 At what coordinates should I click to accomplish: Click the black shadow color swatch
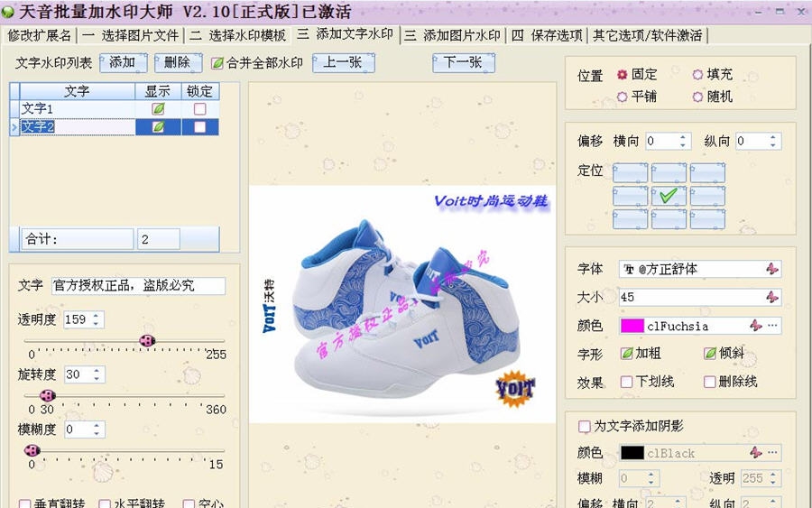[632, 453]
